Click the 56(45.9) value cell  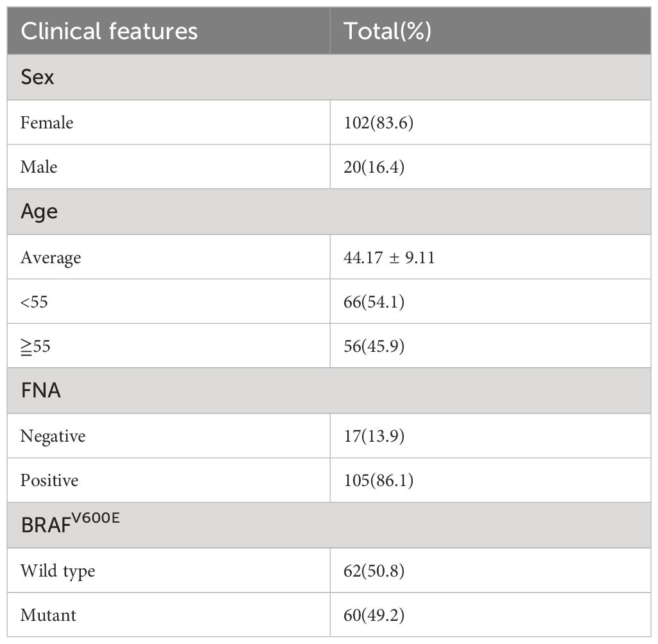(374, 346)
